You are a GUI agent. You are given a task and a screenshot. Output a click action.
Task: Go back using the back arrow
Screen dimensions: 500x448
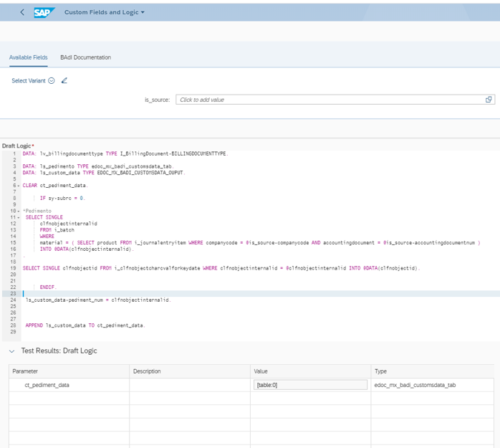[22, 12]
